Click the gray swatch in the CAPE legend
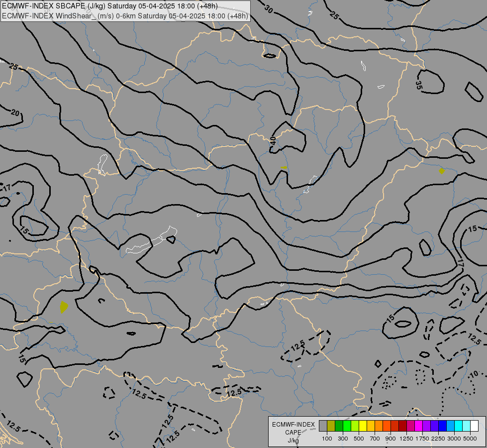The height and width of the screenshot is (448, 487). tap(323, 426)
